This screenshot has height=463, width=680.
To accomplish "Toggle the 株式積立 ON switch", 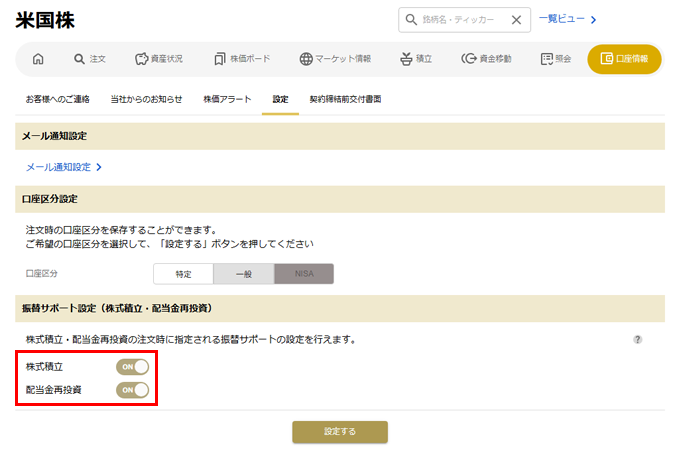I will 132,367.
